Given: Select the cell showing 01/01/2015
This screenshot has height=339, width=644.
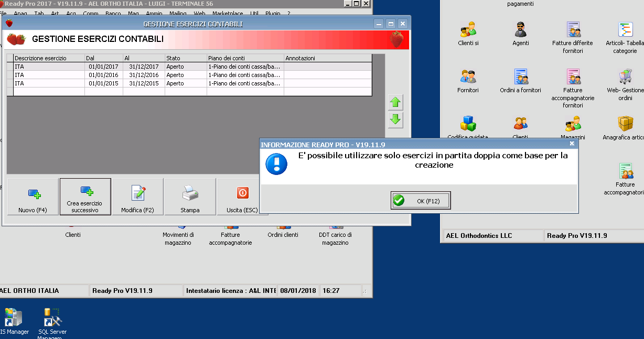Looking at the screenshot, I should click(104, 83).
